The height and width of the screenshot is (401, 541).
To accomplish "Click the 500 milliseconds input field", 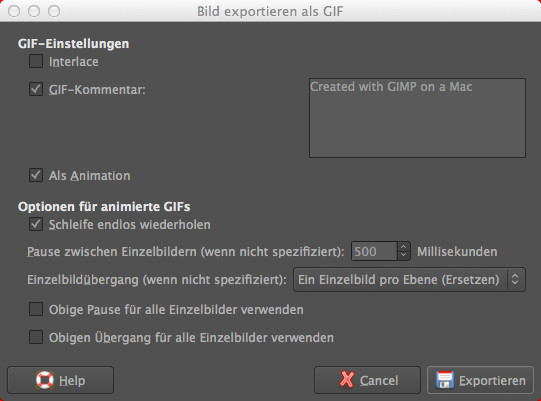I will tap(374, 251).
